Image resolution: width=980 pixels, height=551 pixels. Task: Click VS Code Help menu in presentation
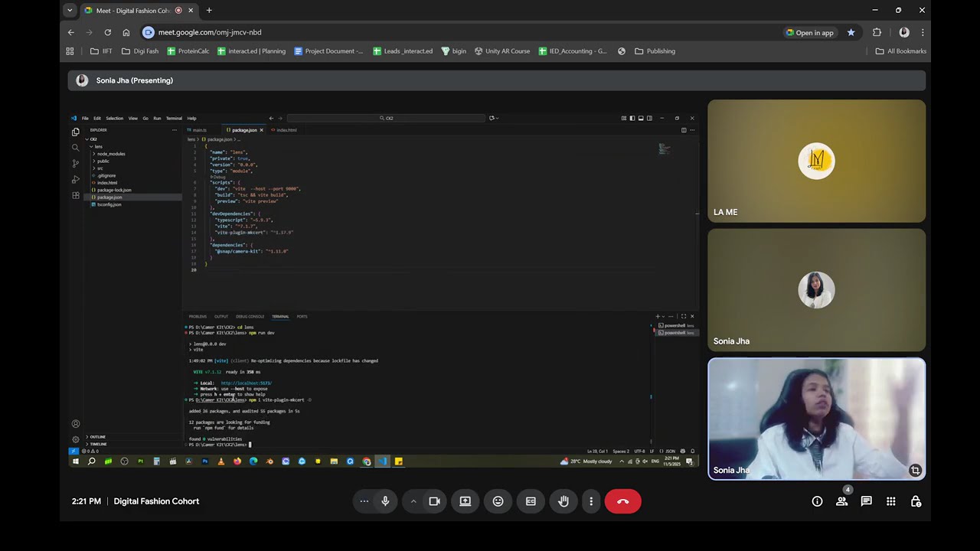(x=191, y=119)
